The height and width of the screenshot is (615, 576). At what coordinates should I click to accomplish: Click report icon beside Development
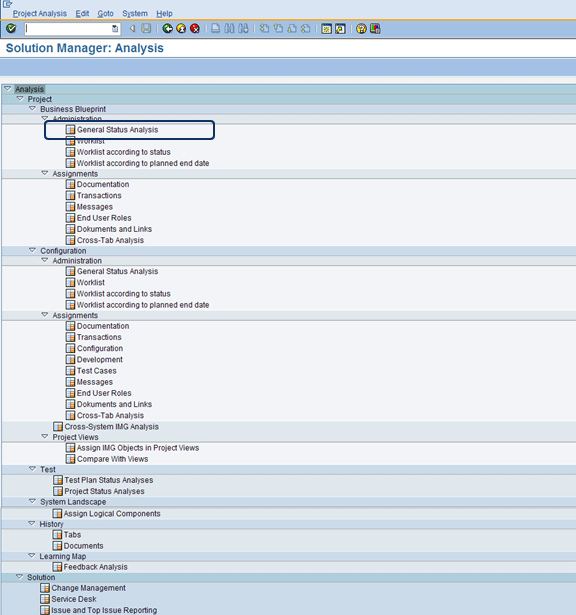coord(70,359)
